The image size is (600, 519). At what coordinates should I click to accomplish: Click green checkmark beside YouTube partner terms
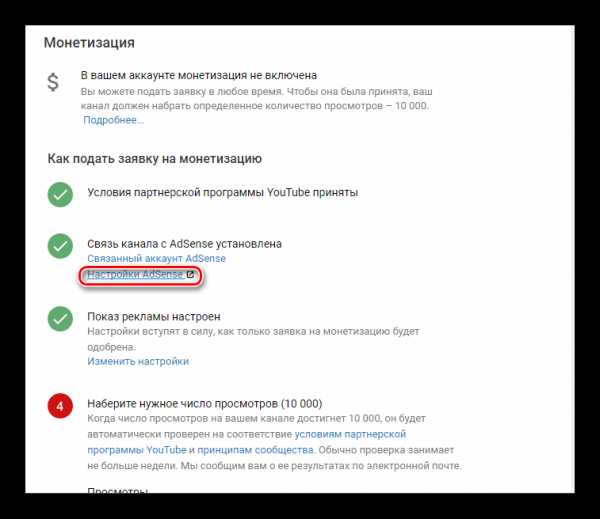click(60, 194)
